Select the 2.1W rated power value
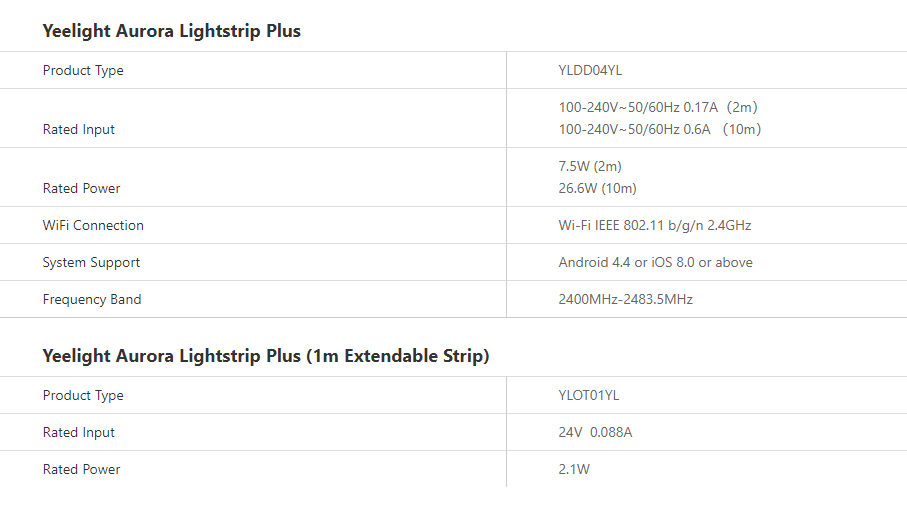 click(x=574, y=469)
